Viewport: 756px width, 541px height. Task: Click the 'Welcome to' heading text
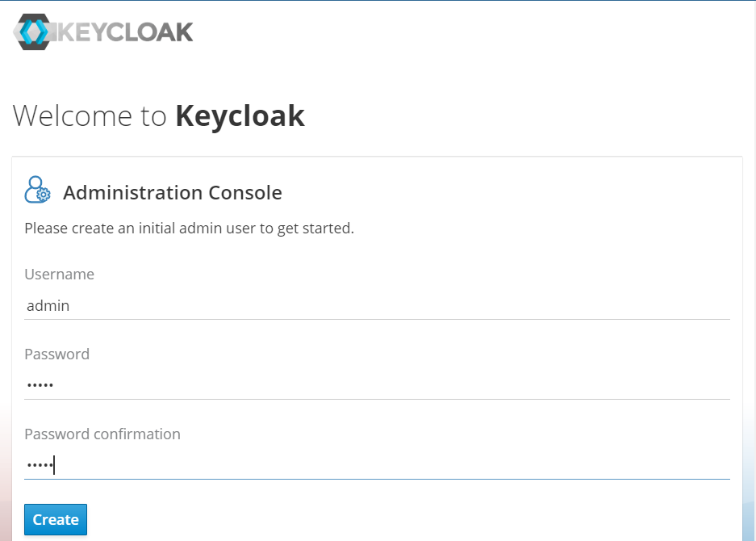coord(90,116)
